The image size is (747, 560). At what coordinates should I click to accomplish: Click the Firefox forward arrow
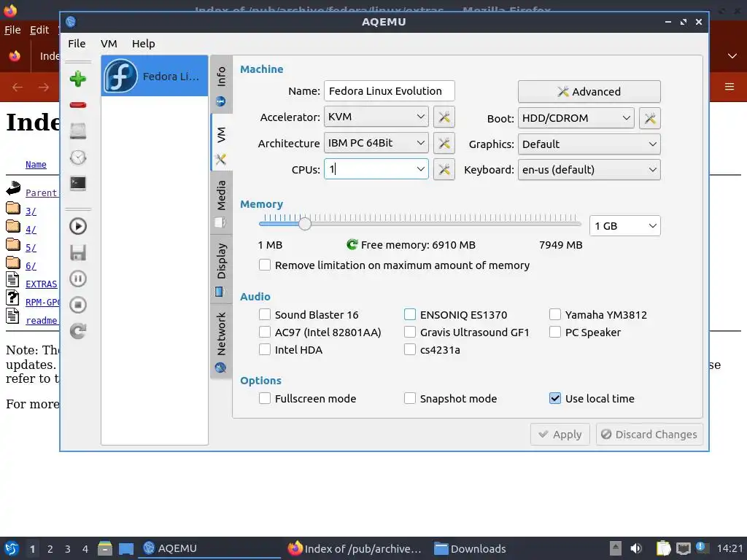point(44,87)
